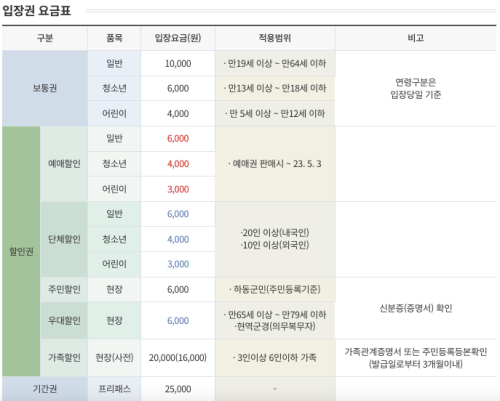Click the '우대할인' cell
This screenshot has width=500, height=401.
pyautogui.click(x=64, y=320)
